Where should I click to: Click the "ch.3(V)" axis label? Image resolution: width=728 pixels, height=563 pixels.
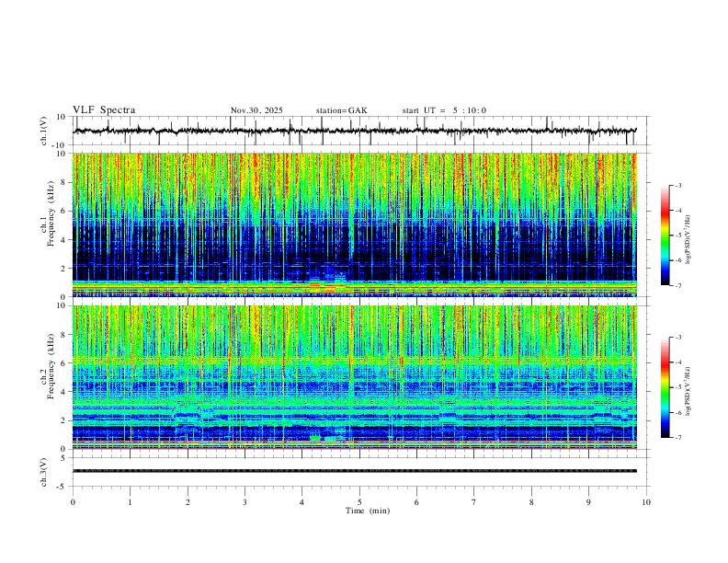(x=44, y=472)
